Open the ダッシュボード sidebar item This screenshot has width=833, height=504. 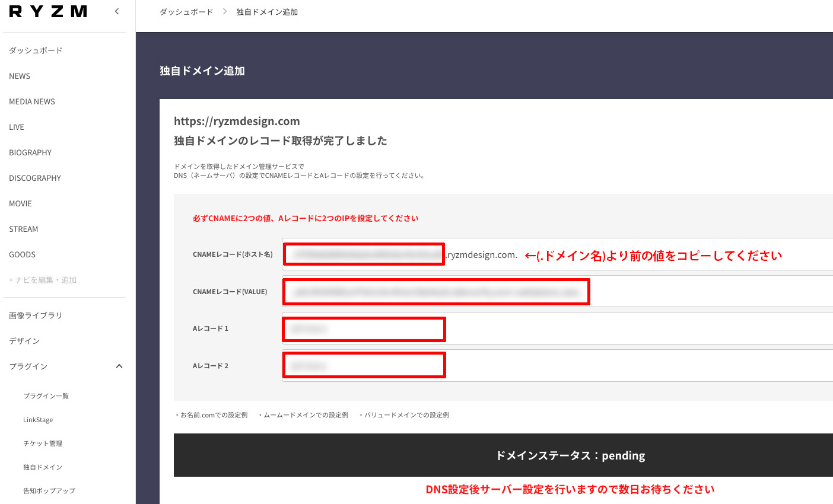pyautogui.click(x=36, y=50)
